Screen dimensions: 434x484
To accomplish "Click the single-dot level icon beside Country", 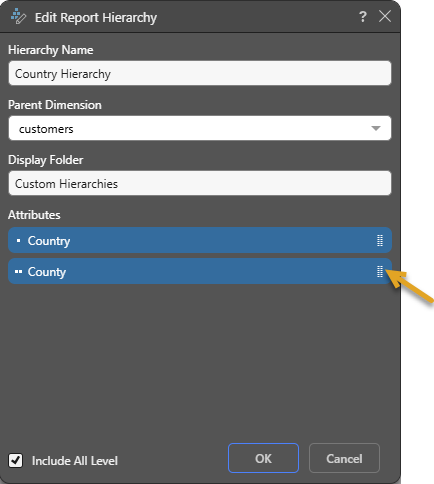I will click(18, 240).
